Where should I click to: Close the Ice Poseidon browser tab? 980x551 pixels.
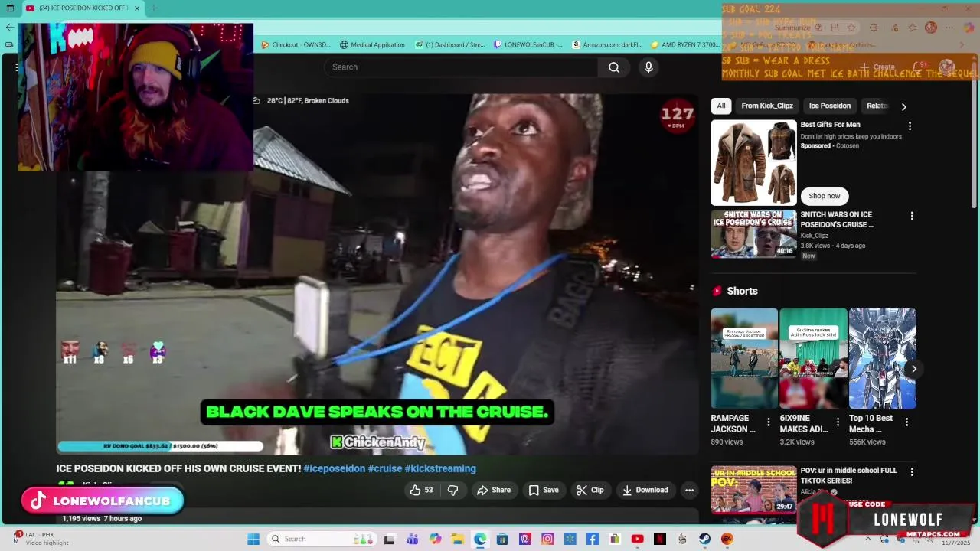tap(137, 8)
